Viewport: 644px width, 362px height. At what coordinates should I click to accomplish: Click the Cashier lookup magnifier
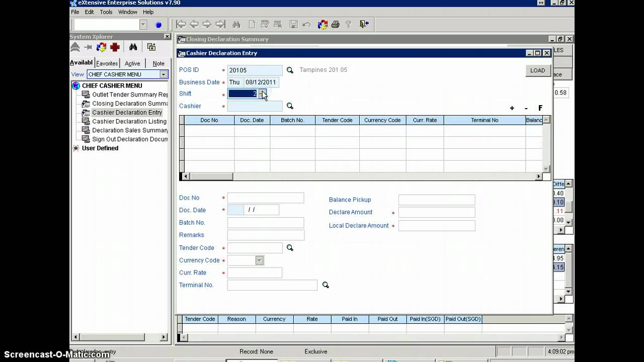point(290,106)
